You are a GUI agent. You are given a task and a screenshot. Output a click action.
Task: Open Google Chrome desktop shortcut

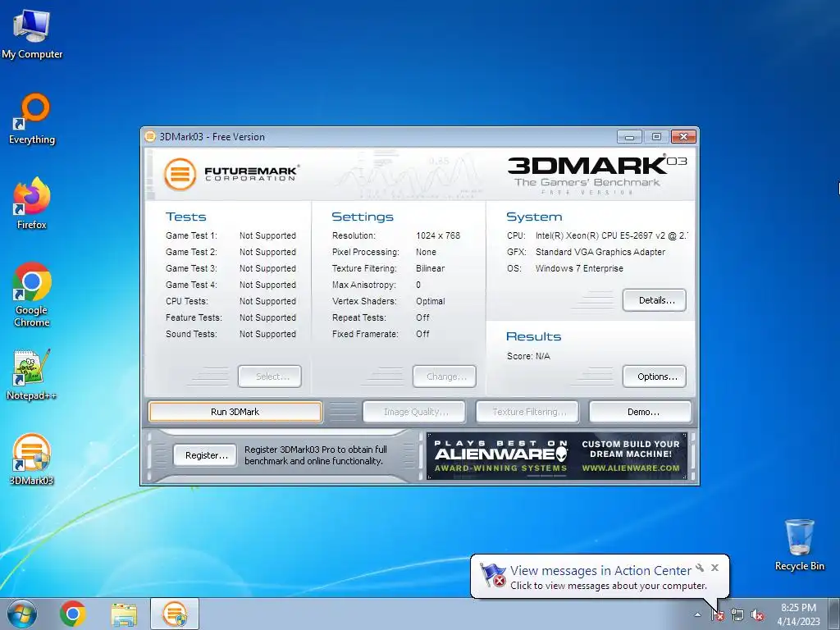[x=32, y=294]
